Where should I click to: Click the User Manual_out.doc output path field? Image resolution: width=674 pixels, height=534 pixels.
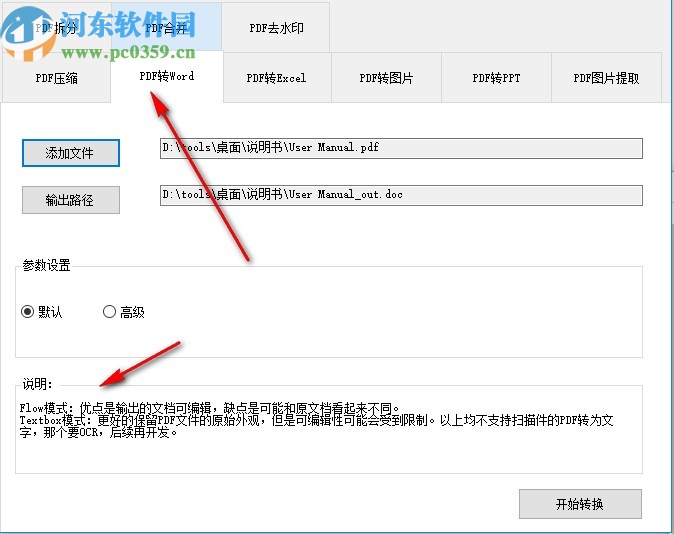pyautogui.click(x=401, y=195)
